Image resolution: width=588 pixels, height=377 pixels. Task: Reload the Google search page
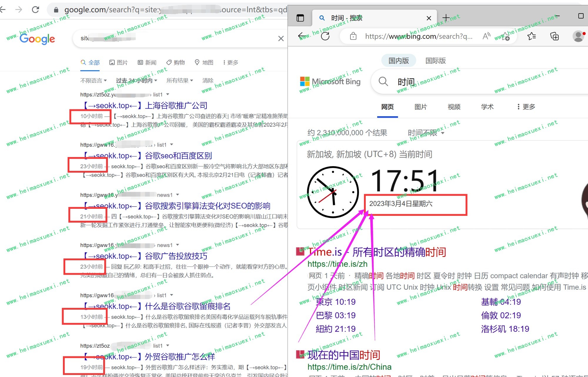click(x=36, y=10)
